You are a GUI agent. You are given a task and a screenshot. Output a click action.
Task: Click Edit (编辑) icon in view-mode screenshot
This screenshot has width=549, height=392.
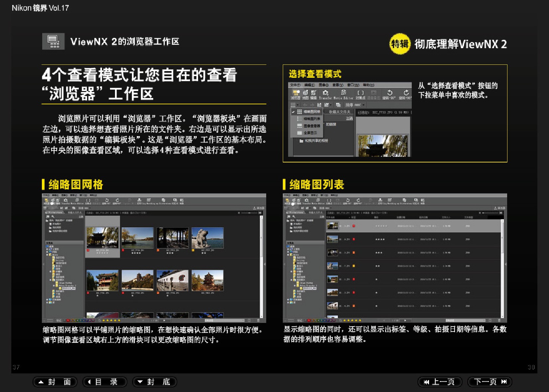tap(313, 94)
